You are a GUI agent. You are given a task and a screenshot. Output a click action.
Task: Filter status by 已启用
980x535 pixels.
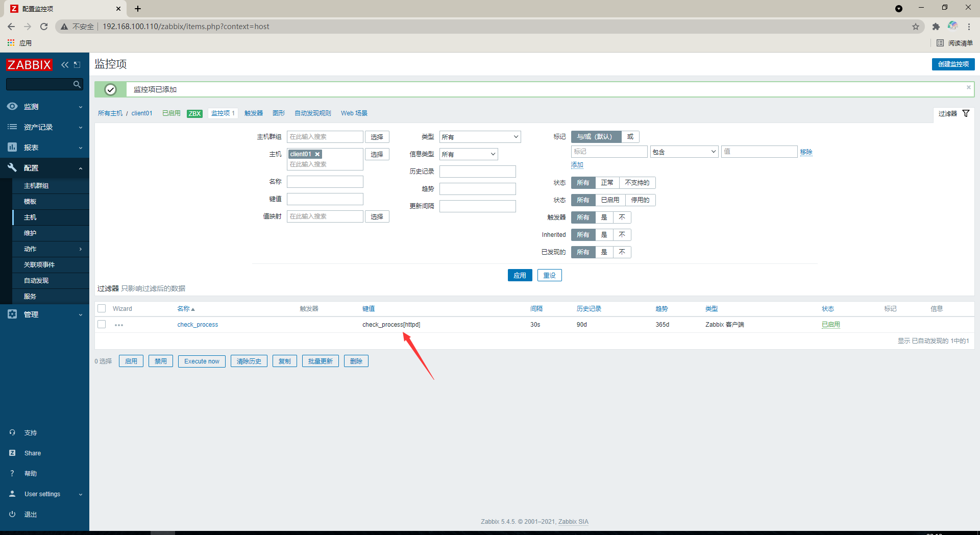point(610,200)
